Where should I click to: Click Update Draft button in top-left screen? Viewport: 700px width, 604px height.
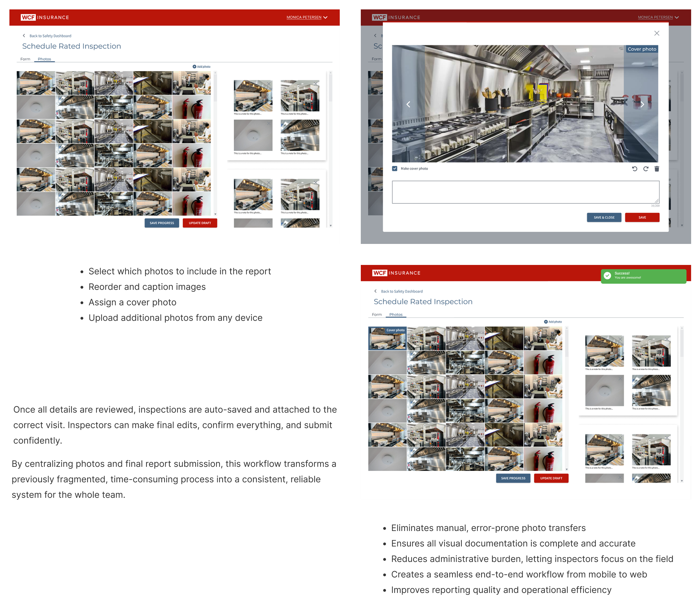click(200, 223)
